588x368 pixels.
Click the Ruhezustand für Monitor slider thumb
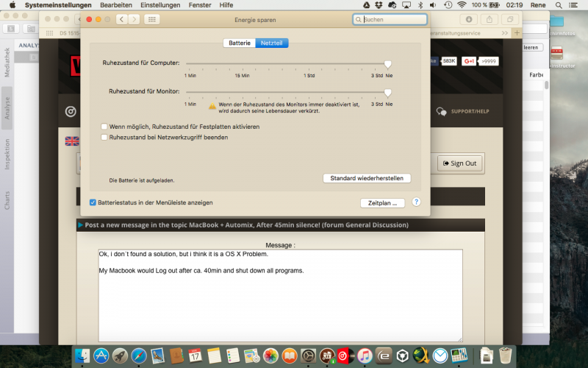[388, 93]
